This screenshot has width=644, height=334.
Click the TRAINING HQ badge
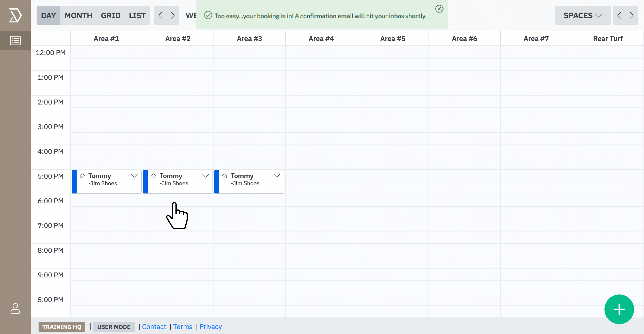[x=62, y=327]
